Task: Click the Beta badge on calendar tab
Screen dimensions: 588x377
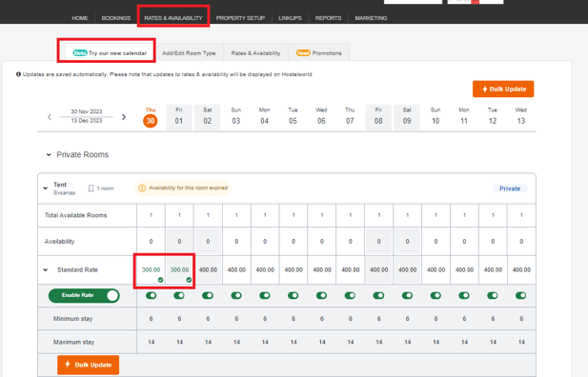Action: click(79, 53)
